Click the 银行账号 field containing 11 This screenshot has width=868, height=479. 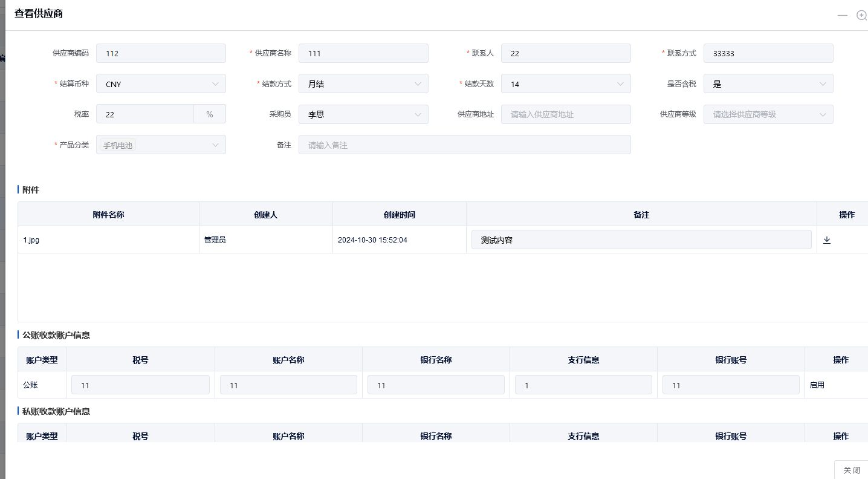pyautogui.click(x=731, y=384)
